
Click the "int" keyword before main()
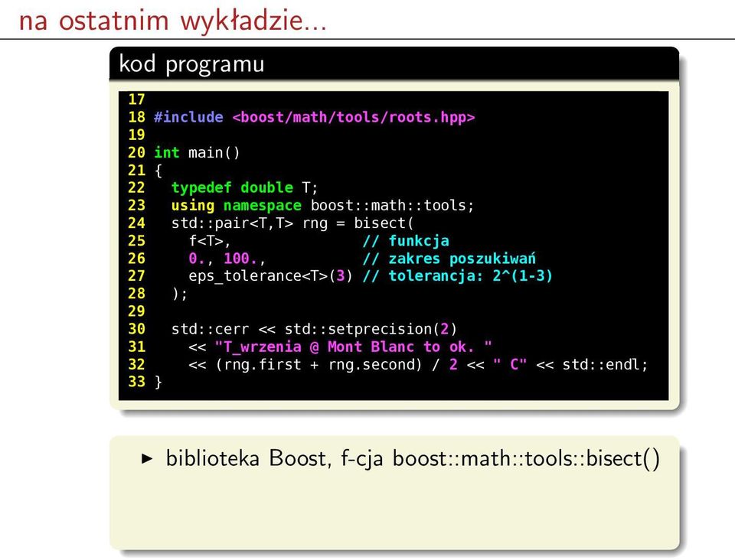click(x=167, y=153)
